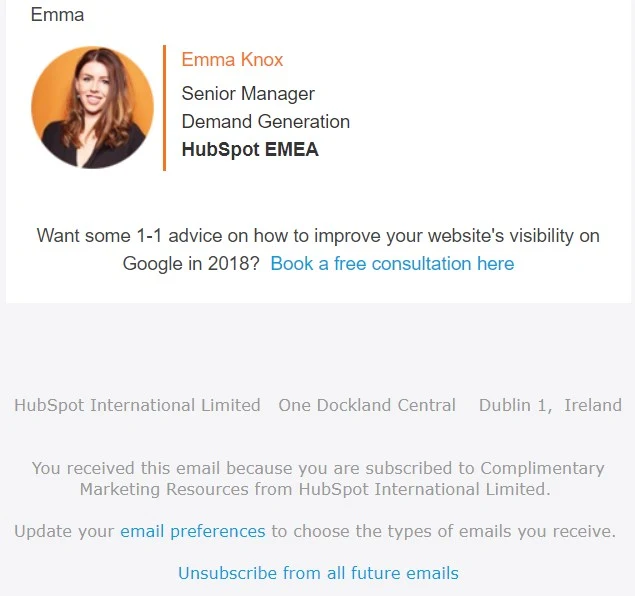Viewport: 635px width, 596px height.
Task: Click the 'Dublin 1, Ireland' text
Action: (550, 405)
